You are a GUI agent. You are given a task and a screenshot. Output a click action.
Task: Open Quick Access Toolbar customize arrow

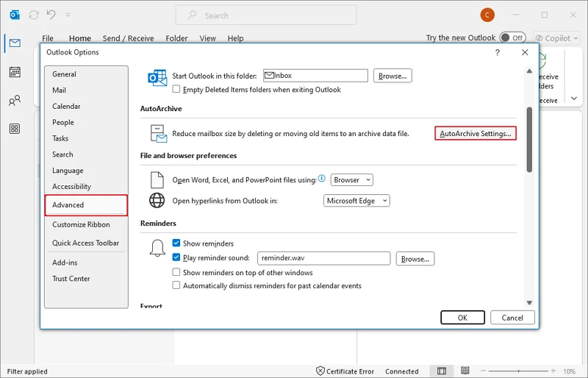[x=68, y=15]
